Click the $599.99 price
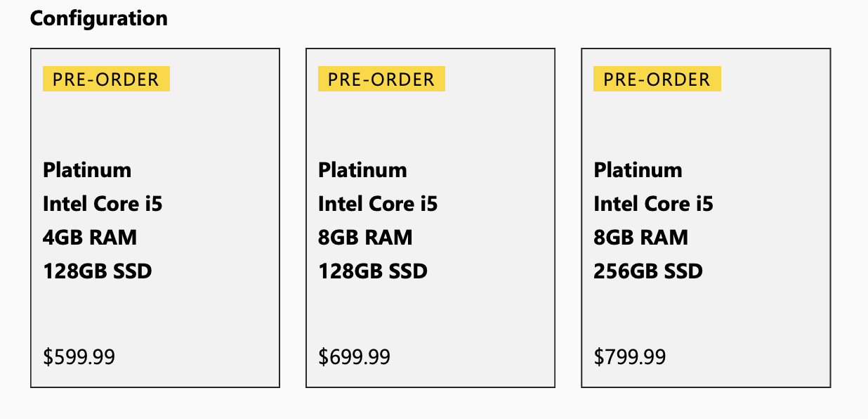This screenshot has height=419, width=868. [x=79, y=357]
